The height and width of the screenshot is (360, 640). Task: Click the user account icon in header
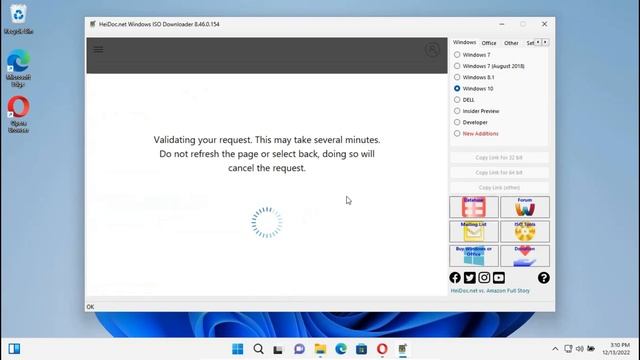[432, 50]
